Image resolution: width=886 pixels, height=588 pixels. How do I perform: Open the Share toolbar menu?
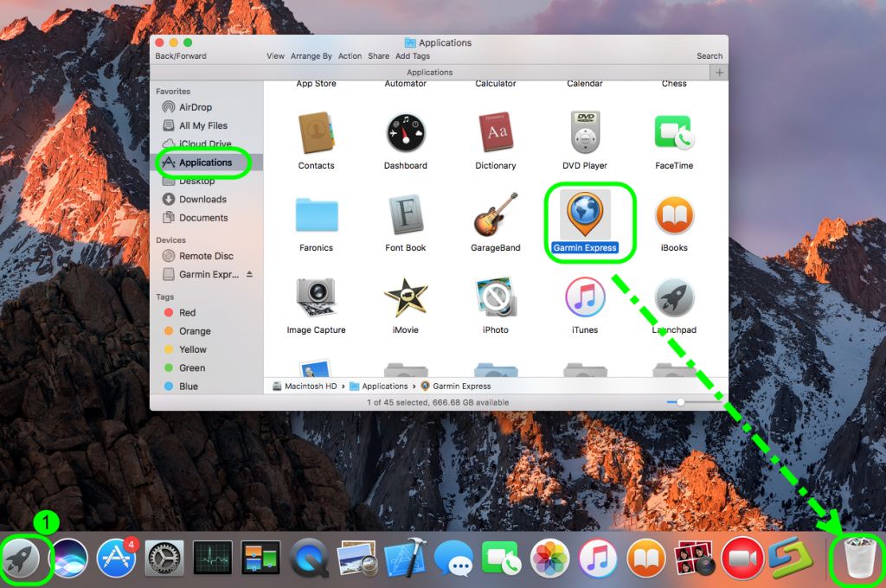click(378, 56)
